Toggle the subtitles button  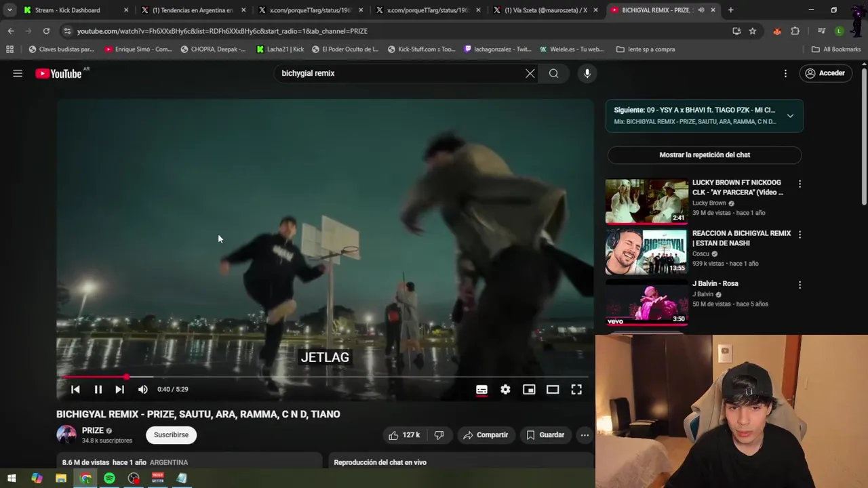coord(481,389)
